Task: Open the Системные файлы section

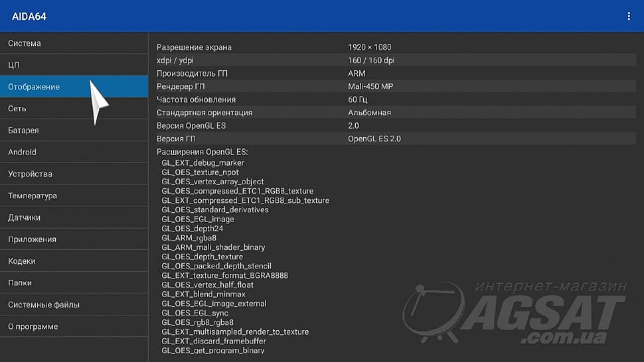Action: coord(74,304)
